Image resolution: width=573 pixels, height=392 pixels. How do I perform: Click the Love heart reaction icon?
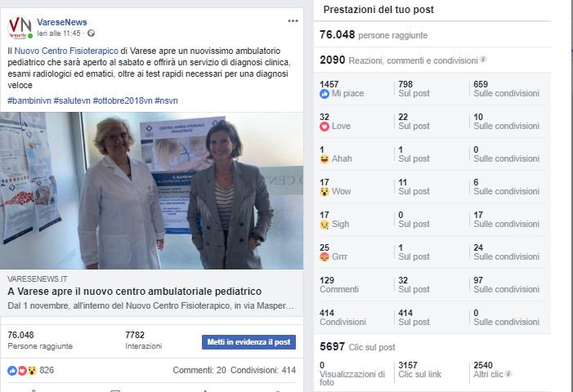pyautogui.click(x=325, y=127)
